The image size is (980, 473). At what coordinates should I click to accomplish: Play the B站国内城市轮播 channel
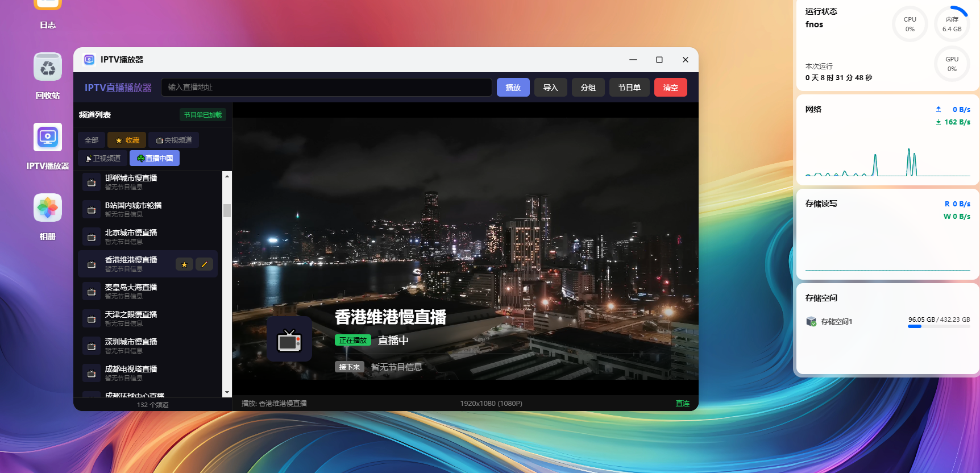pyautogui.click(x=133, y=205)
